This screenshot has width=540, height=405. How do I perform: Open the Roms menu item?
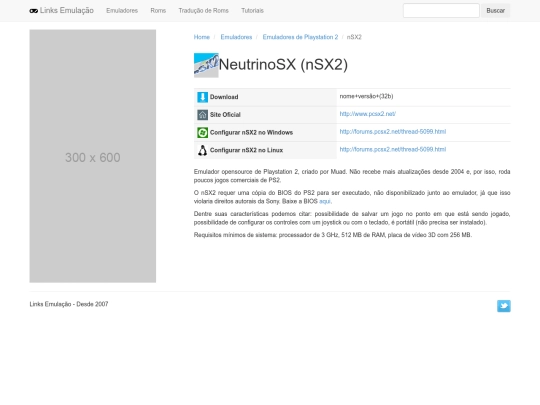[x=158, y=11]
